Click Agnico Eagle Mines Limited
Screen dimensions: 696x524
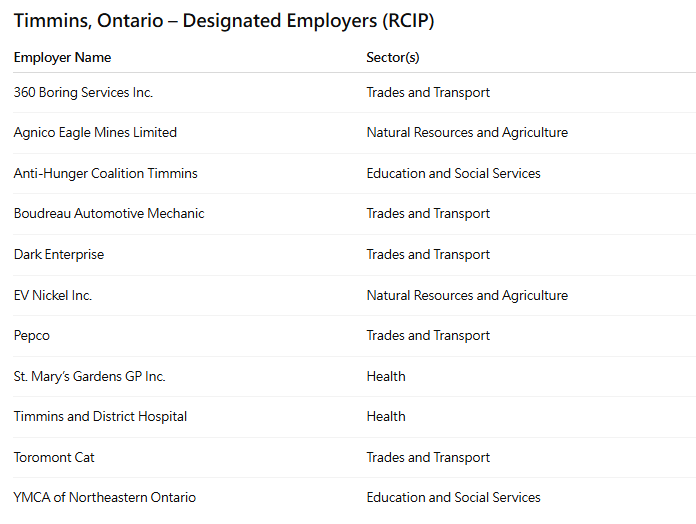(95, 132)
